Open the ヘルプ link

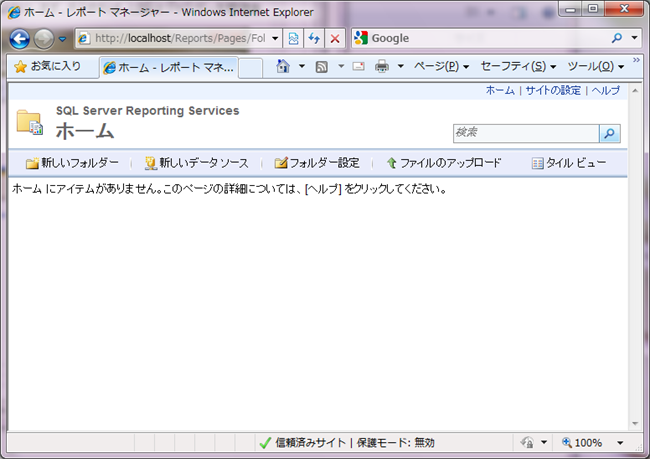point(606,90)
